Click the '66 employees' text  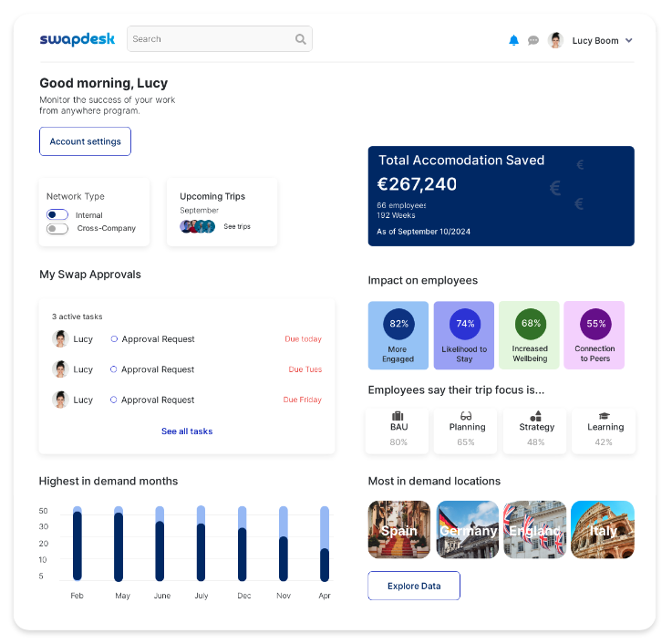click(x=401, y=205)
